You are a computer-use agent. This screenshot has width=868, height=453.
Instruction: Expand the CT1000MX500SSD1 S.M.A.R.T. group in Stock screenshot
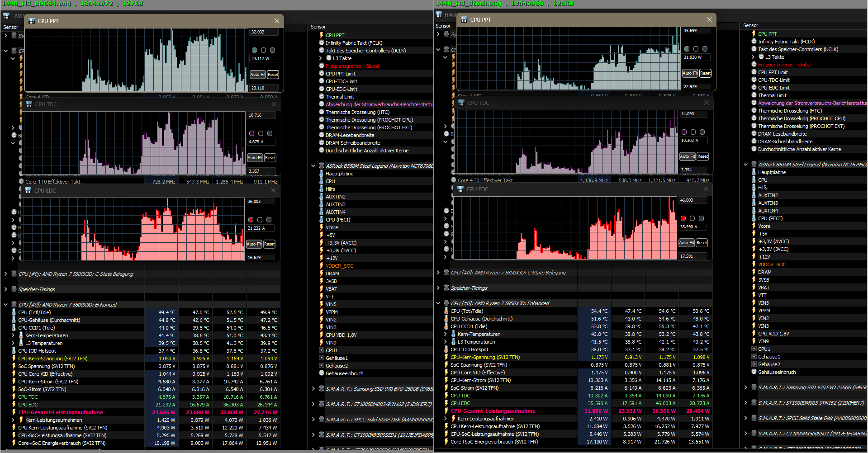[x=745, y=434]
